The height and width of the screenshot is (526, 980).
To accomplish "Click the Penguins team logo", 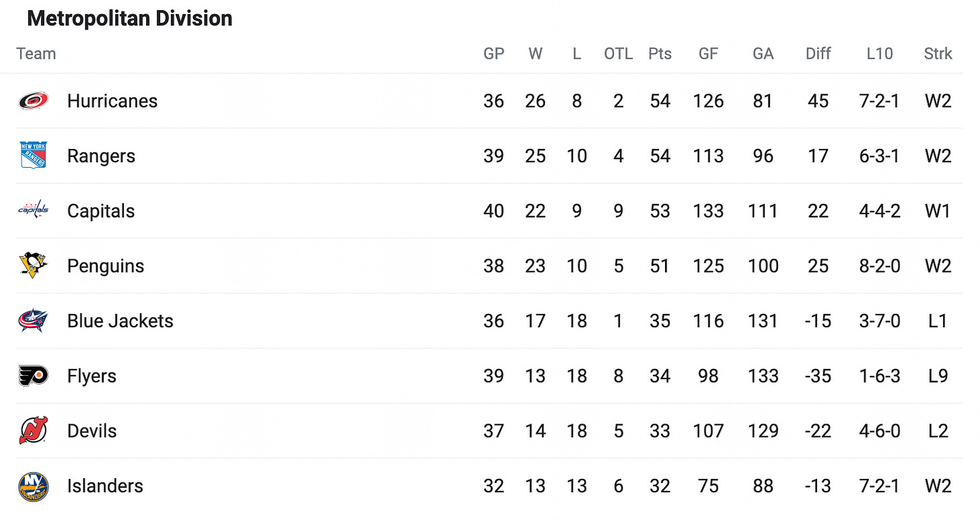I will pos(33,265).
